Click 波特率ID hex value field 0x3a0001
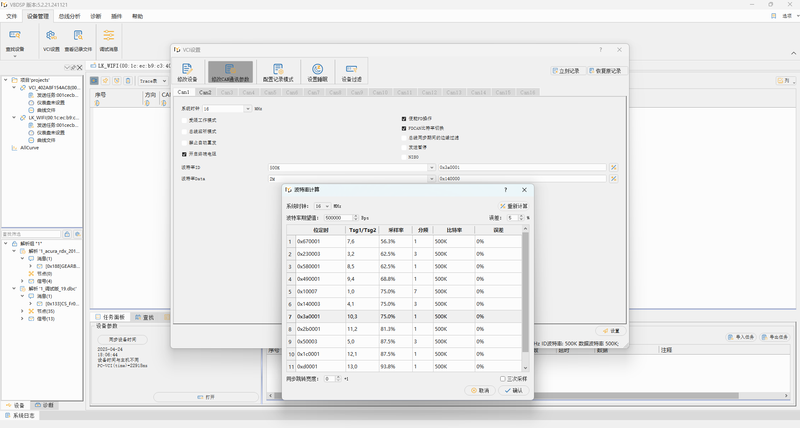 point(522,167)
